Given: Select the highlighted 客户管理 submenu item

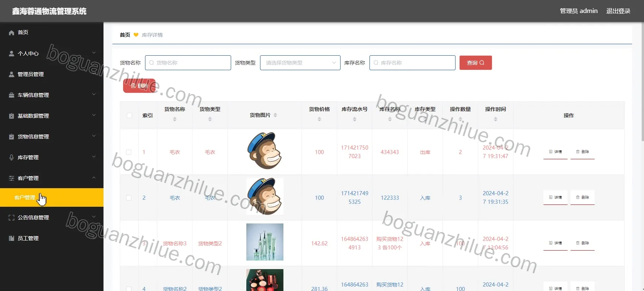Looking at the screenshot, I should pos(52,197).
